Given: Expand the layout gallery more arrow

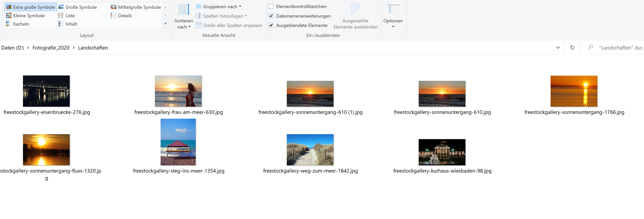Looking at the screenshot, I should pos(166,24).
